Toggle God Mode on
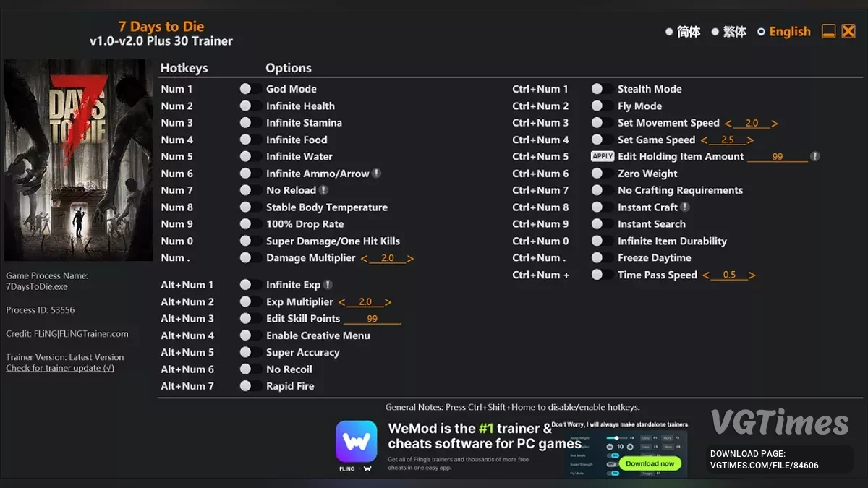This screenshot has height=488, width=868. [x=251, y=89]
